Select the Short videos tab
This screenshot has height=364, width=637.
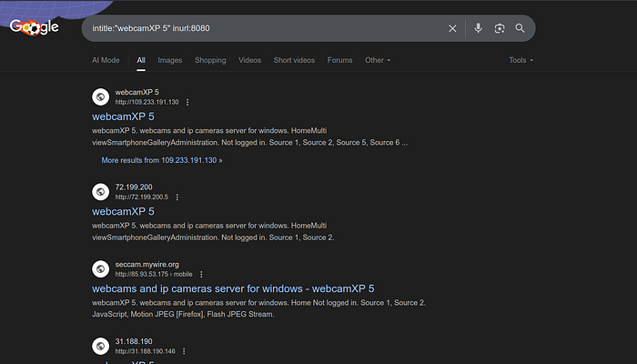[x=294, y=60]
